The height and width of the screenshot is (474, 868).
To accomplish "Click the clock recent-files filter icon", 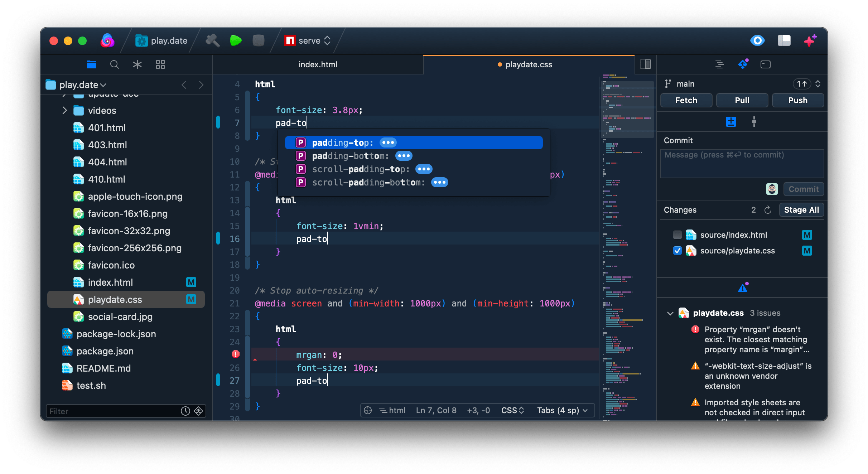I will tap(185, 411).
